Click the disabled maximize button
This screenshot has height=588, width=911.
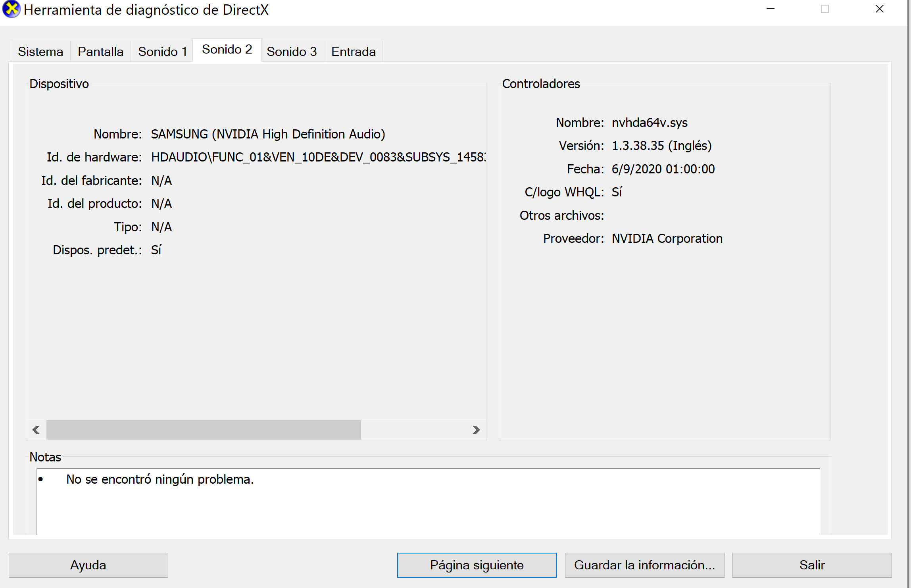(825, 9)
